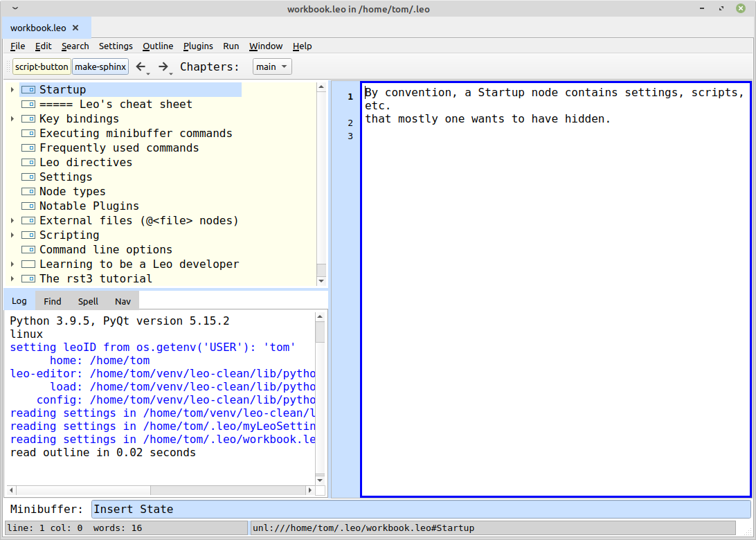
Task: Click the forward arrow navigation icon
Action: point(163,66)
